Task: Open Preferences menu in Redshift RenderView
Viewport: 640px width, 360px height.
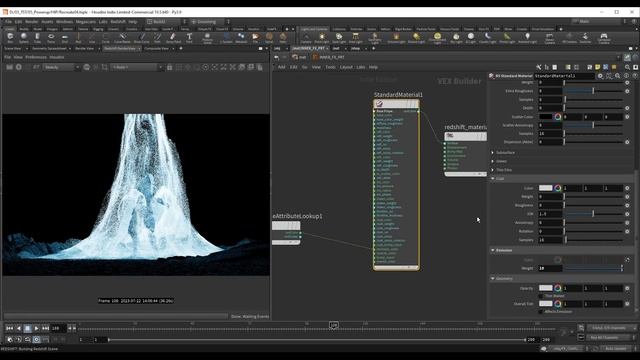Action: pos(36,57)
